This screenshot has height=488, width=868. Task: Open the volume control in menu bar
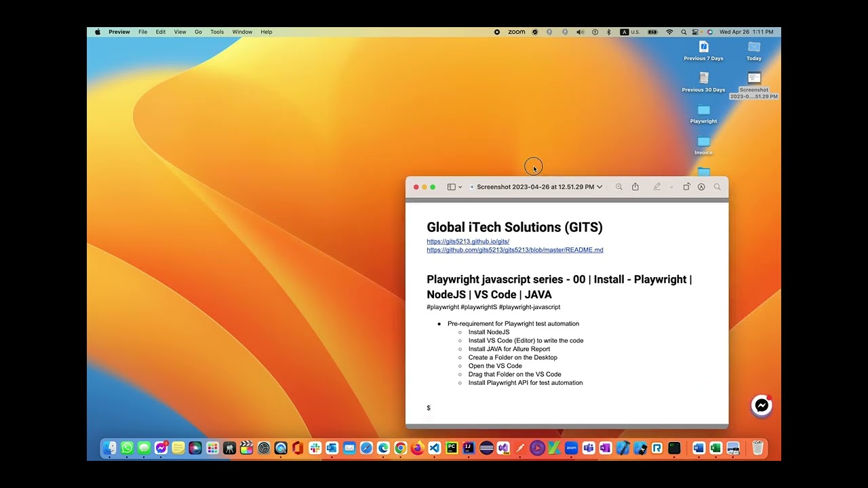click(580, 32)
